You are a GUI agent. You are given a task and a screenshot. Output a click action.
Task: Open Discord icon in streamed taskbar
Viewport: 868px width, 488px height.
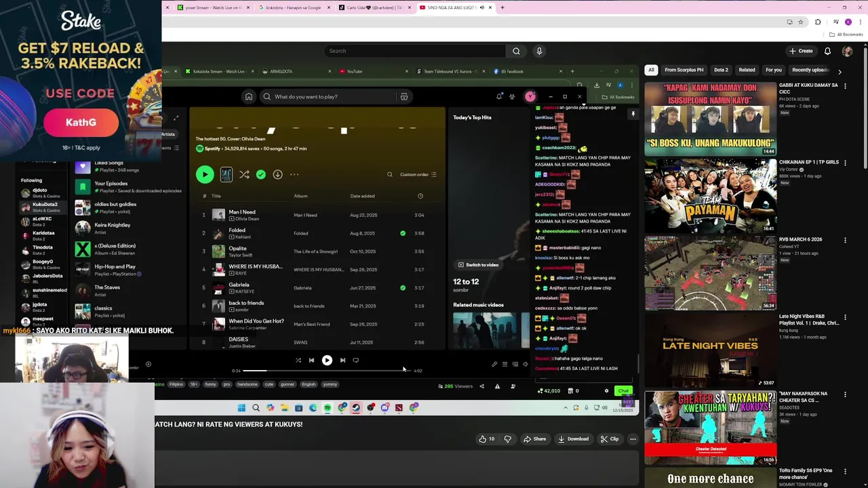tap(384, 408)
